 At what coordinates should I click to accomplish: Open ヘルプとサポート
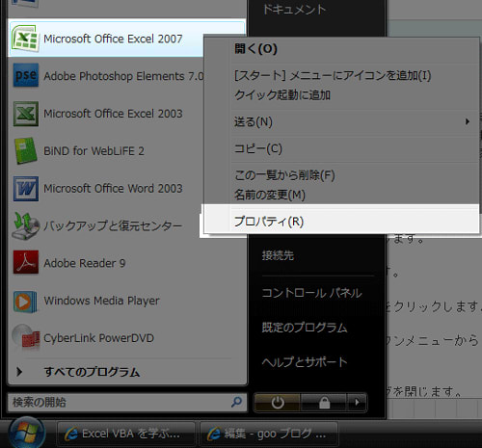305,362
